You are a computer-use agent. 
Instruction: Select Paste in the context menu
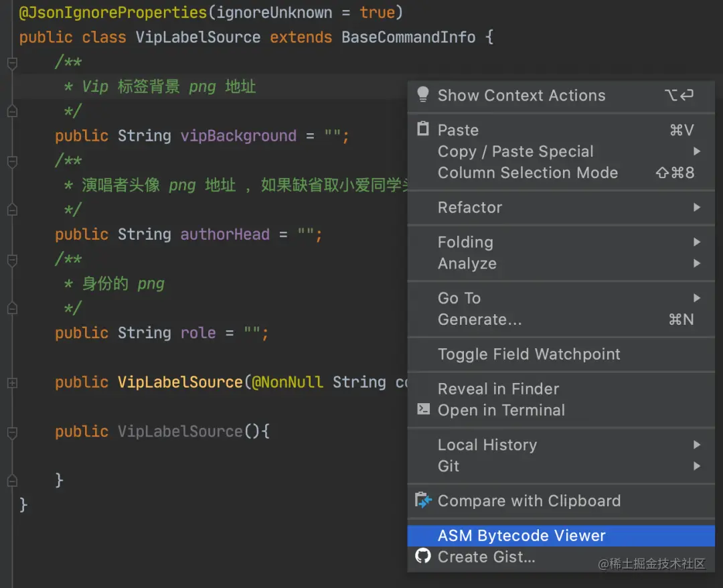561,130
